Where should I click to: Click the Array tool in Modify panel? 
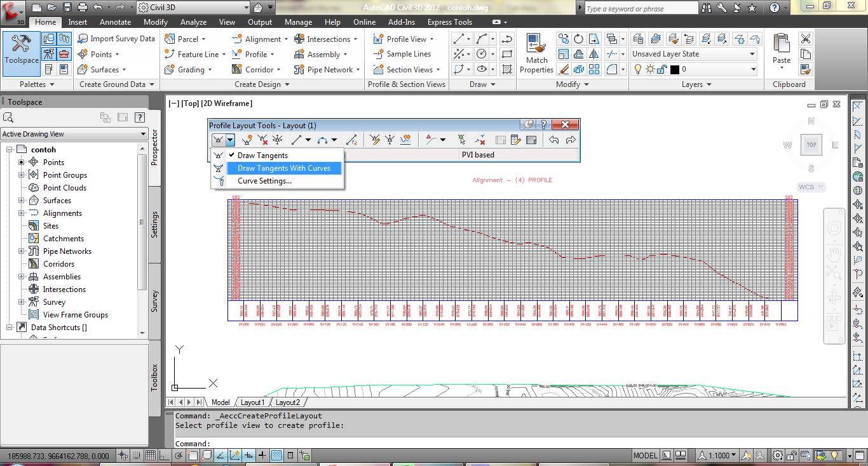click(593, 69)
